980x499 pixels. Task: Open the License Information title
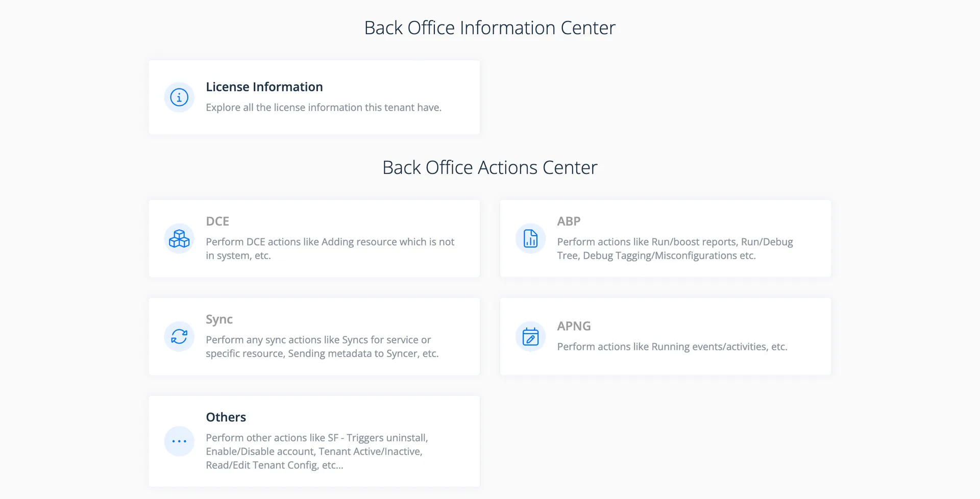[x=264, y=87]
